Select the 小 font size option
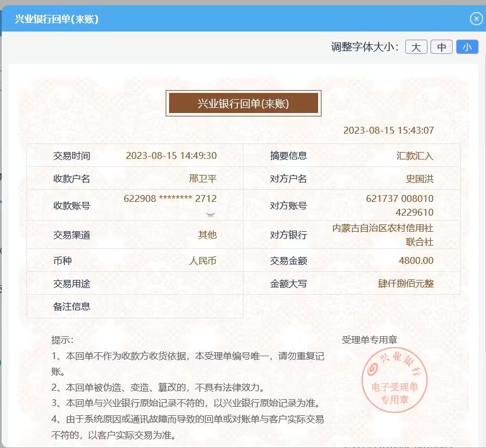486x448 pixels. [x=467, y=47]
